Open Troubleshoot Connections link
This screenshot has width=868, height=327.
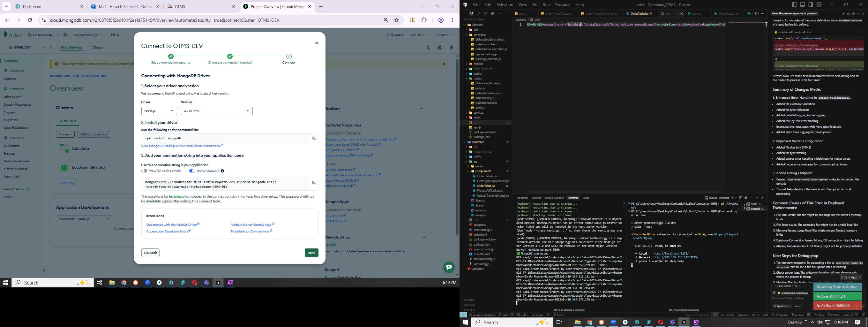pyautogui.click(x=251, y=231)
